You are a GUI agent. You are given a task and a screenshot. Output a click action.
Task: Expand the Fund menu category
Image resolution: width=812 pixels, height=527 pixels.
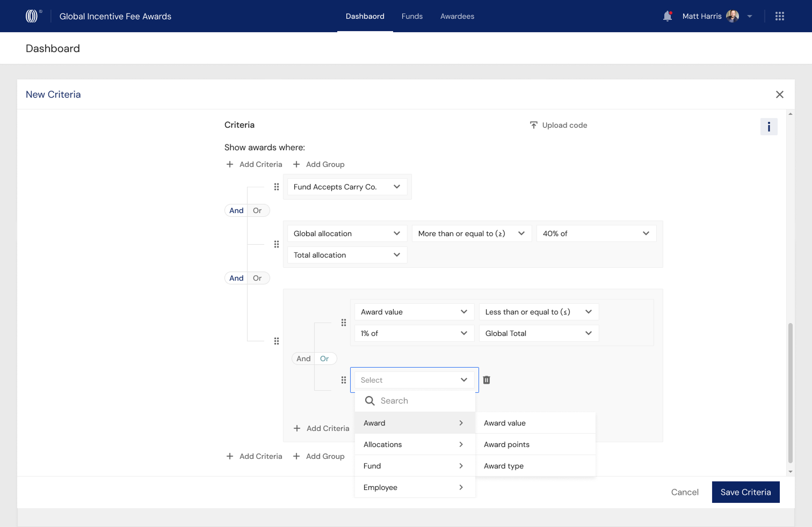pyautogui.click(x=415, y=466)
